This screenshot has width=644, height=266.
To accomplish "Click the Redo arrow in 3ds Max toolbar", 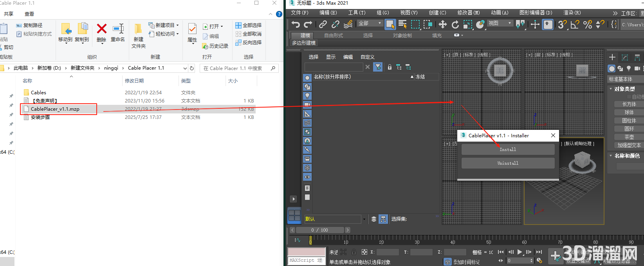I will pos(308,24).
